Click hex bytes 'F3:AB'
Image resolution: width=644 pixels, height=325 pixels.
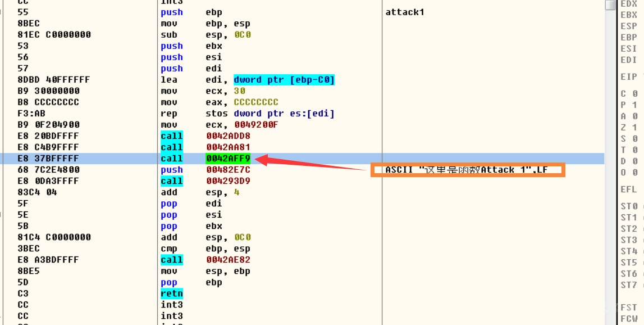pos(31,114)
